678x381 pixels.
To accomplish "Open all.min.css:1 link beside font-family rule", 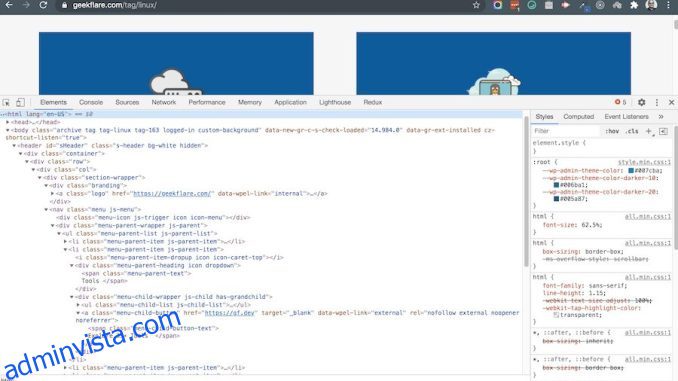I will [x=647, y=277].
